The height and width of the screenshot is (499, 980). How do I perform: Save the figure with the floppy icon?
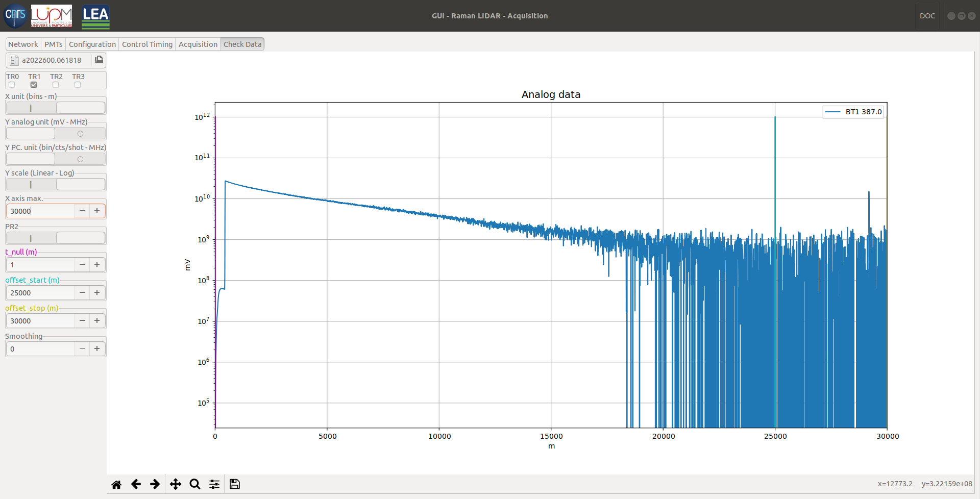point(235,484)
